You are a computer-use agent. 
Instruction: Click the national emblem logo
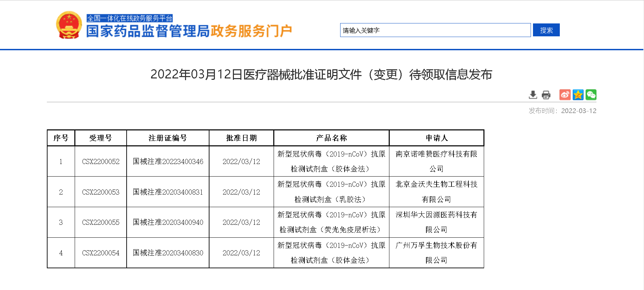click(x=69, y=25)
